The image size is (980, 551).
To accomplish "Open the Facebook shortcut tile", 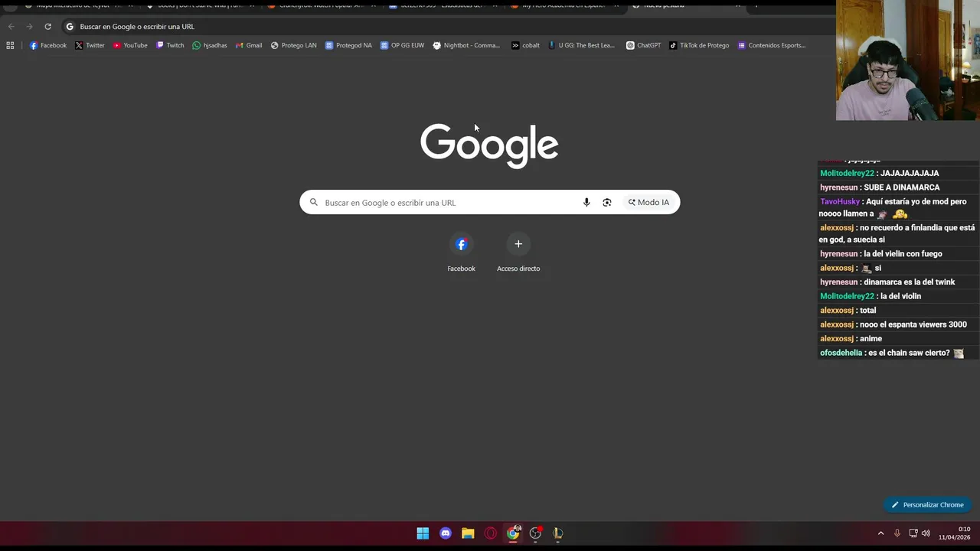I will [x=461, y=253].
